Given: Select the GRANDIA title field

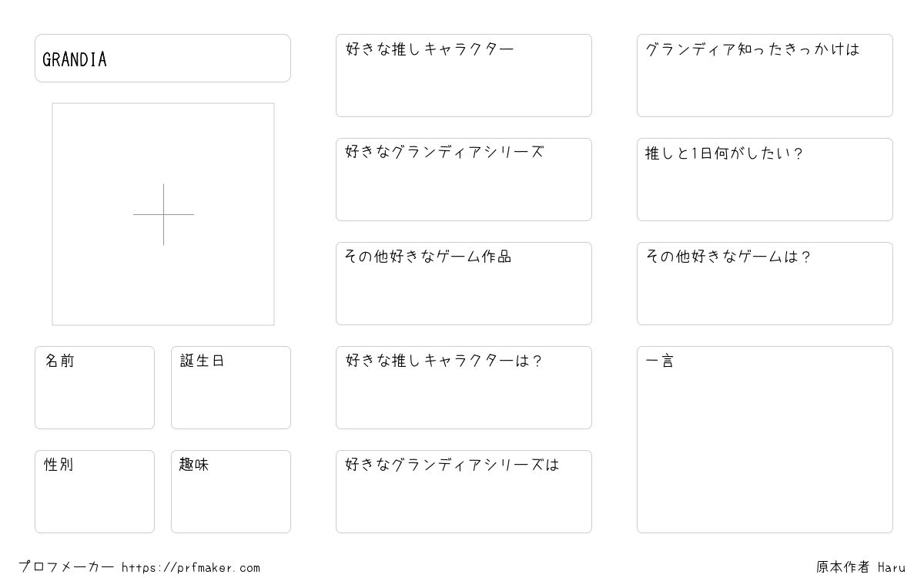Looking at the screenshot, I should (x=162, y=58).
